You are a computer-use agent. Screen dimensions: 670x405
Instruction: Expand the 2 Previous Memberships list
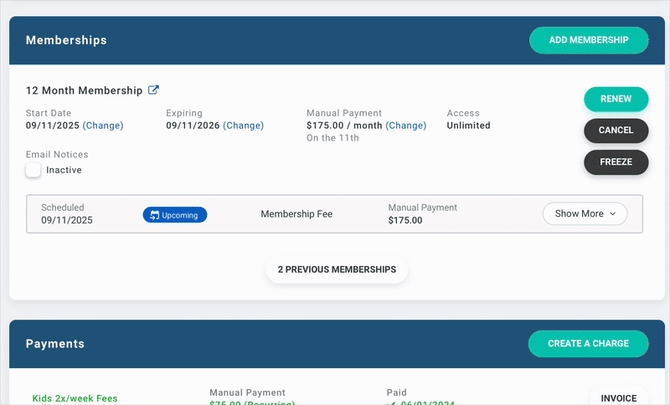pyautogui.click(x=336, y=269)
